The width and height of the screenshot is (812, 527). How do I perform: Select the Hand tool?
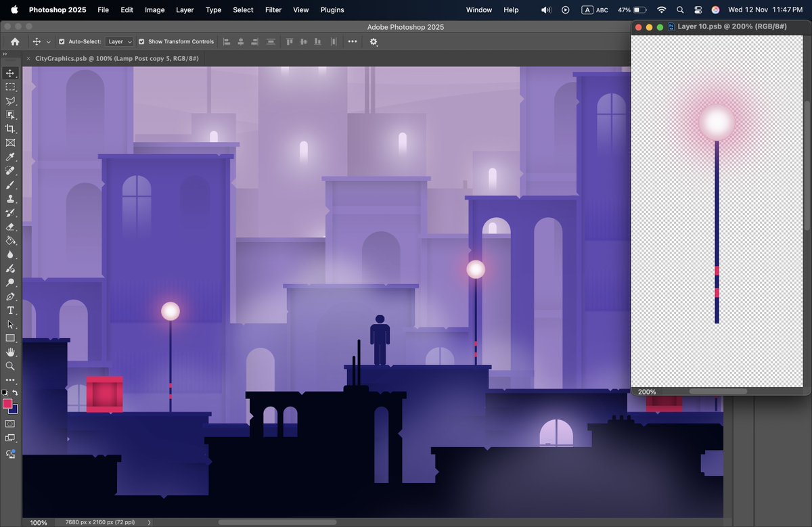[10, 352]
